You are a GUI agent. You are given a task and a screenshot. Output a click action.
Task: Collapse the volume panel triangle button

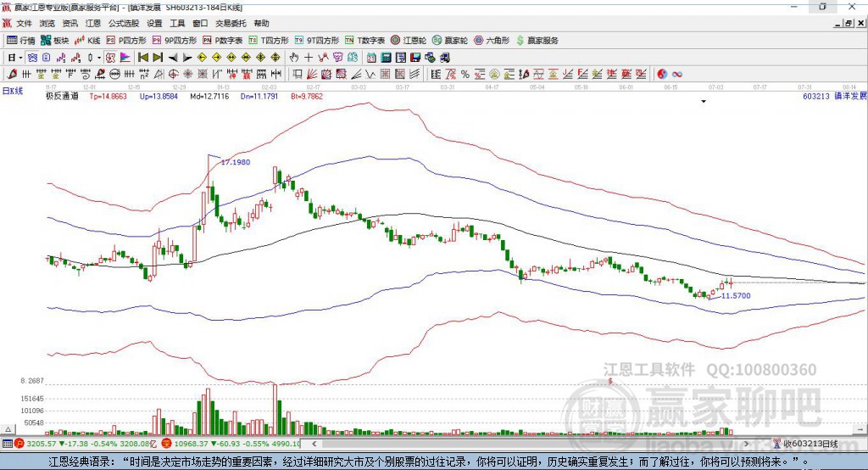pos(8,429)
